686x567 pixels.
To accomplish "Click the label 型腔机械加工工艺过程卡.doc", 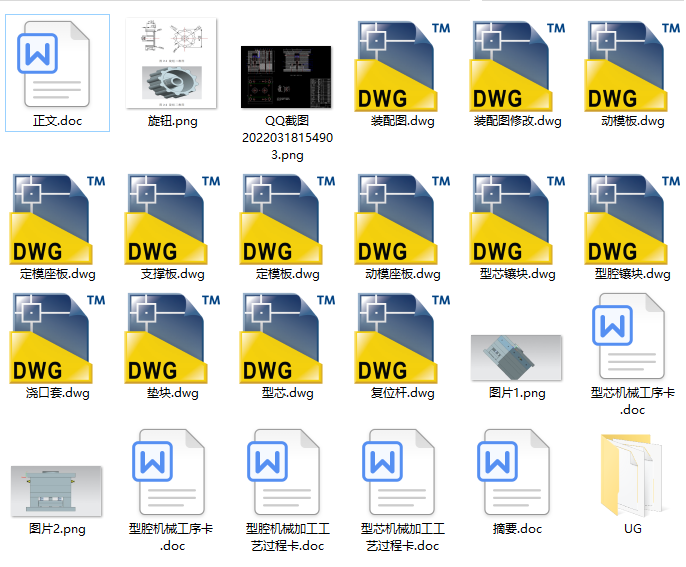I will 287,537.
